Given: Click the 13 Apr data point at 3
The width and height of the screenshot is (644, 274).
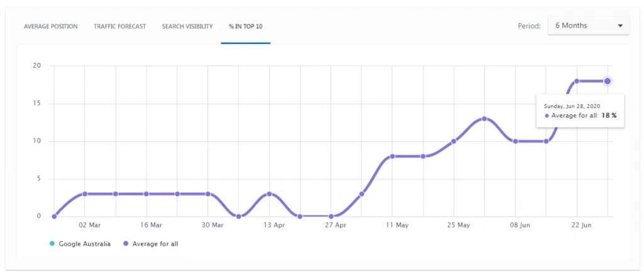Looking at the screenshot, I should (x=269, y=194).
